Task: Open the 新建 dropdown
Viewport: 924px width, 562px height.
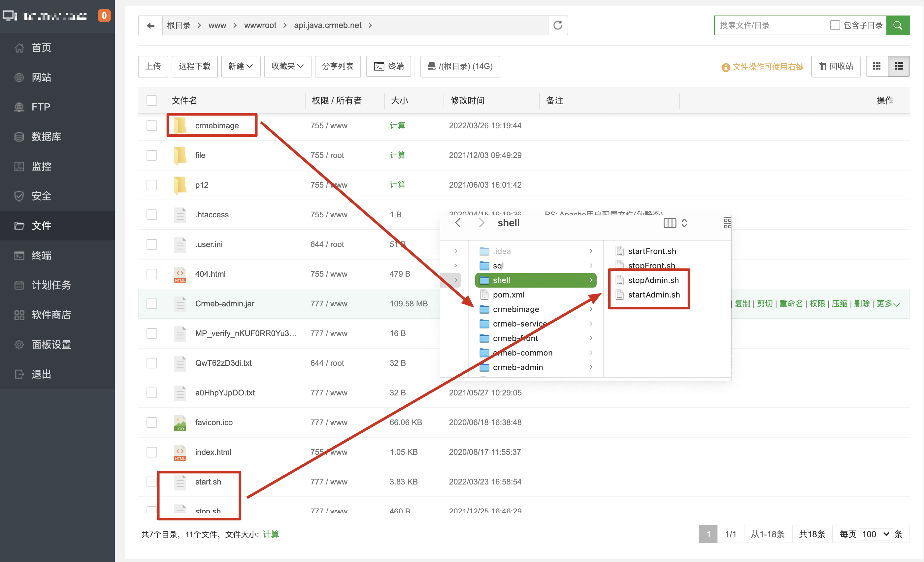Action: (x=240, y=66)
